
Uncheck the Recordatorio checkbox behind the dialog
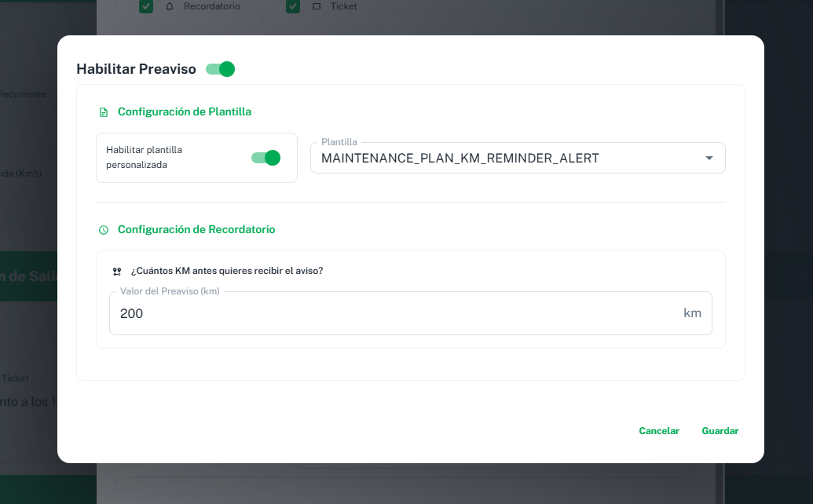tap(146, 6)
